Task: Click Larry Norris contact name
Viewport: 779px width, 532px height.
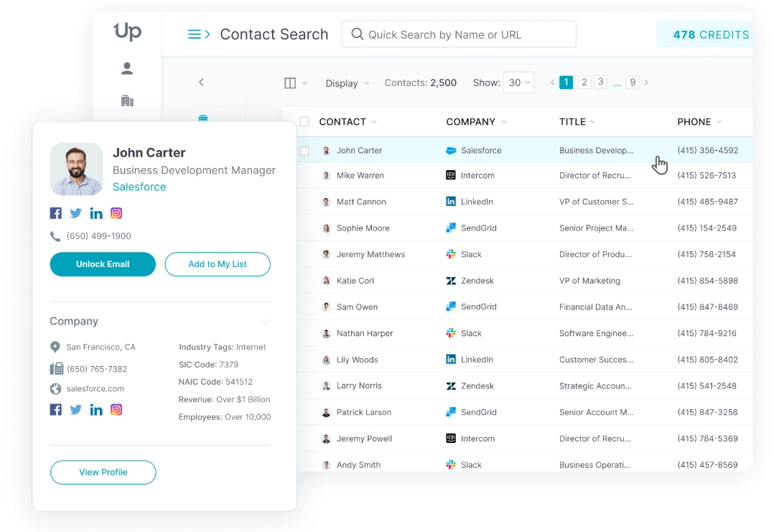Action: 359,386
